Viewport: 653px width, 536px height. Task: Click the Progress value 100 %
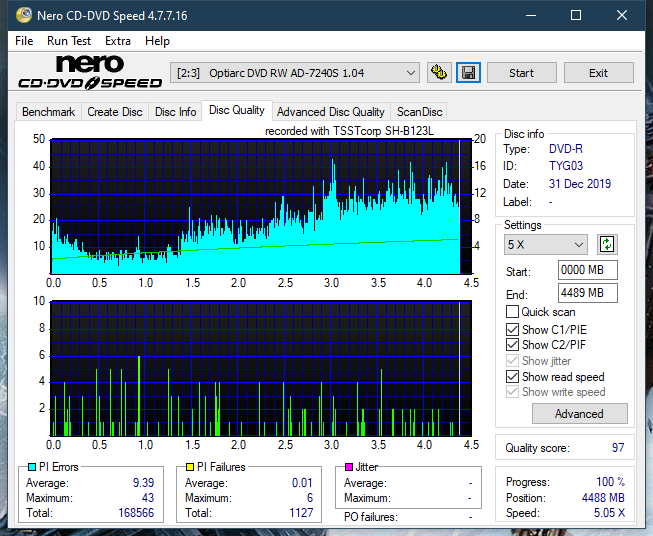pos(611,482)
